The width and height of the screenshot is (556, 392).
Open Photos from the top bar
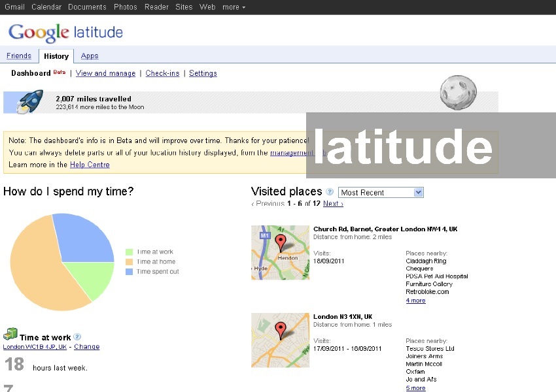pos(125,7)
